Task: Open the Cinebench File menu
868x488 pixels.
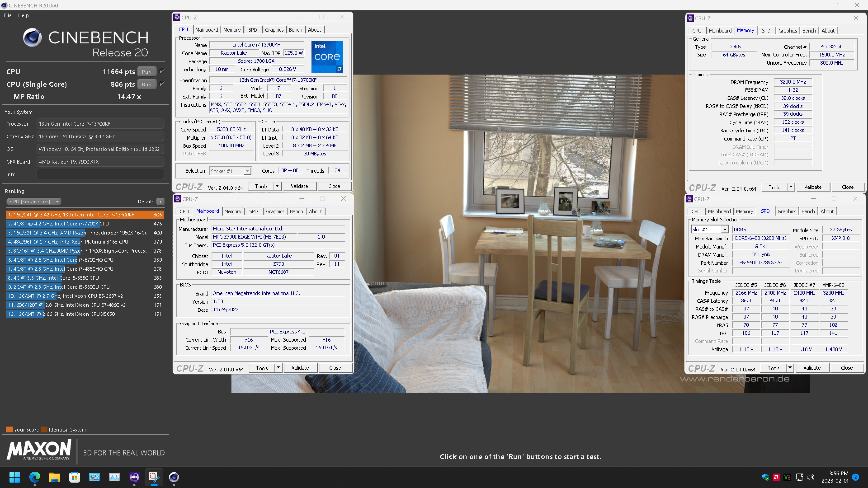Action: point(7,16)
